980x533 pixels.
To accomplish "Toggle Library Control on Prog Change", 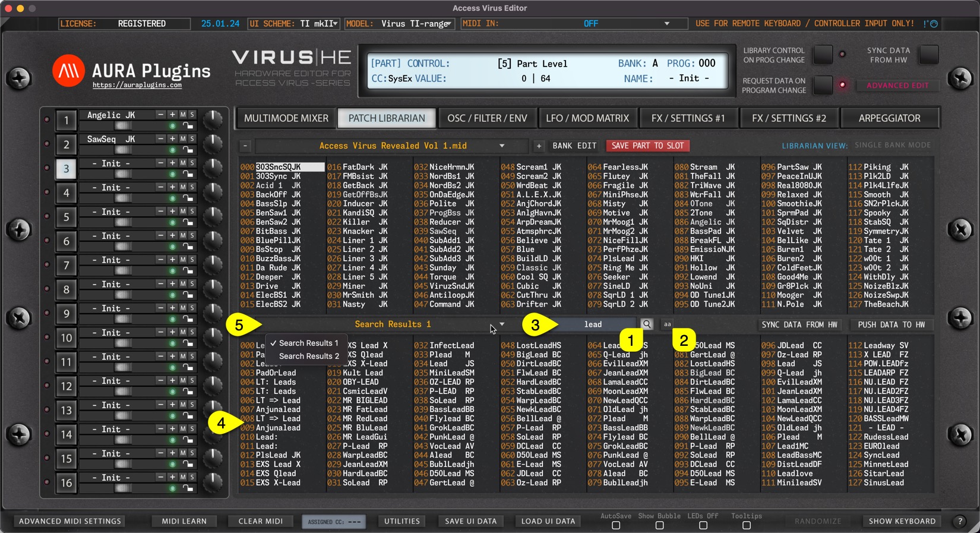I will [823, 55].
